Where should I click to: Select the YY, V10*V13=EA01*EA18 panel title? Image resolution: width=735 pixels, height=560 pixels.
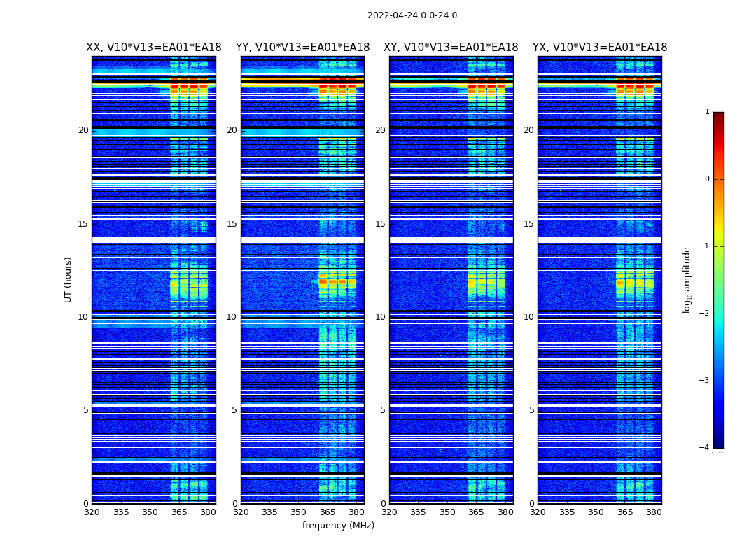click(x=302, y=48)
